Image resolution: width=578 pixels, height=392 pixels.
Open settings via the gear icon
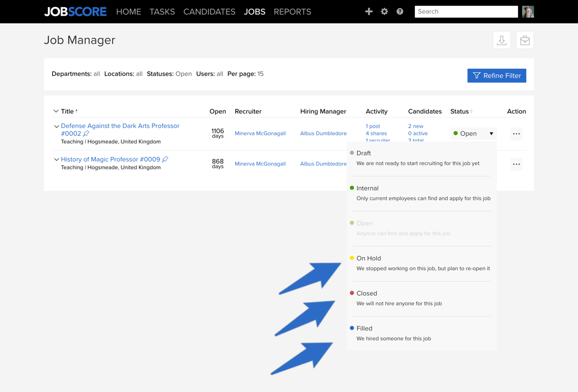click(384, 11)
